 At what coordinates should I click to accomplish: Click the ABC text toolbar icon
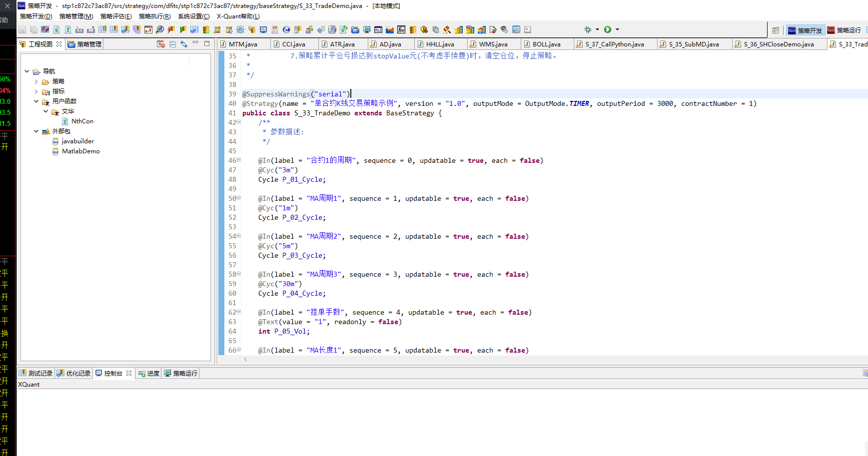point(378,30)
